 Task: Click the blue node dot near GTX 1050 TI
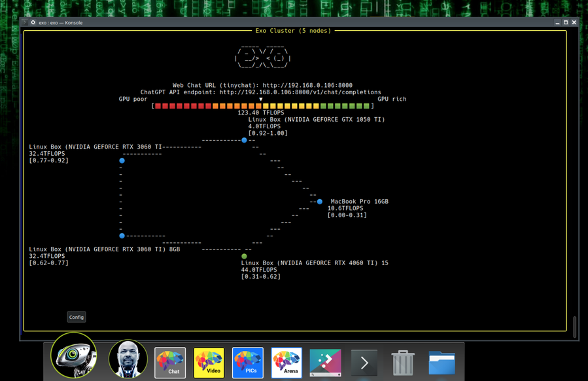244,140
